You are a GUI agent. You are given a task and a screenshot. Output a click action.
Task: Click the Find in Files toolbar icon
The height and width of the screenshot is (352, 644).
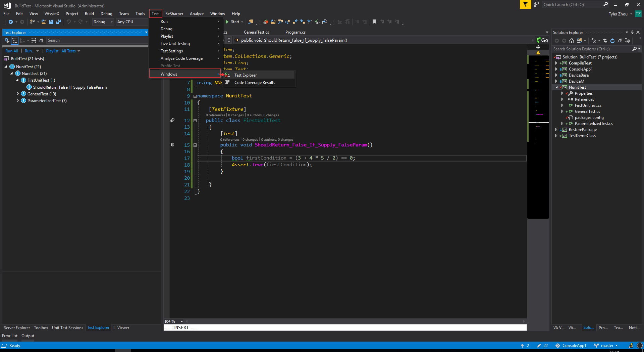251,22
